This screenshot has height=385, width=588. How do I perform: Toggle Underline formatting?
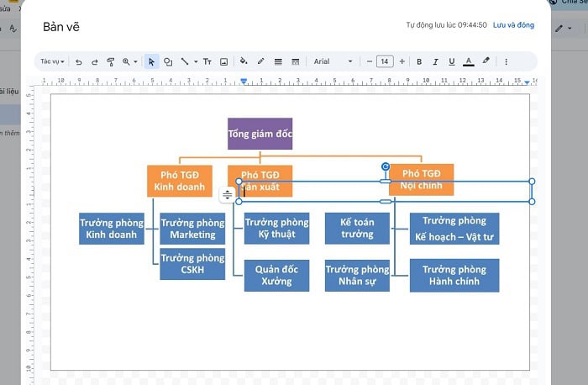click(452, 61)
